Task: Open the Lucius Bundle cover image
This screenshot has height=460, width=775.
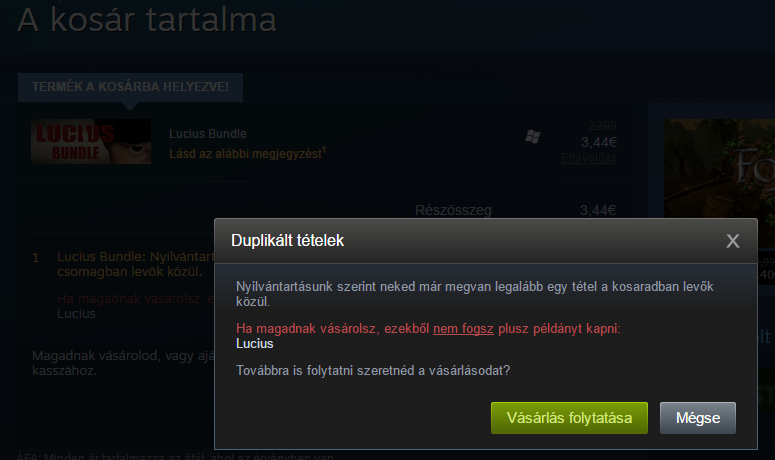Action: [x=91, y=141]
